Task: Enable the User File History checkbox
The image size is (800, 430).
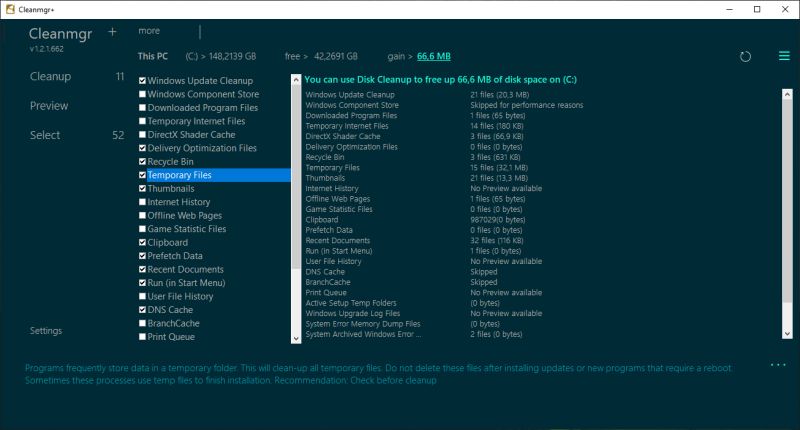Action: tap(142, 296)
